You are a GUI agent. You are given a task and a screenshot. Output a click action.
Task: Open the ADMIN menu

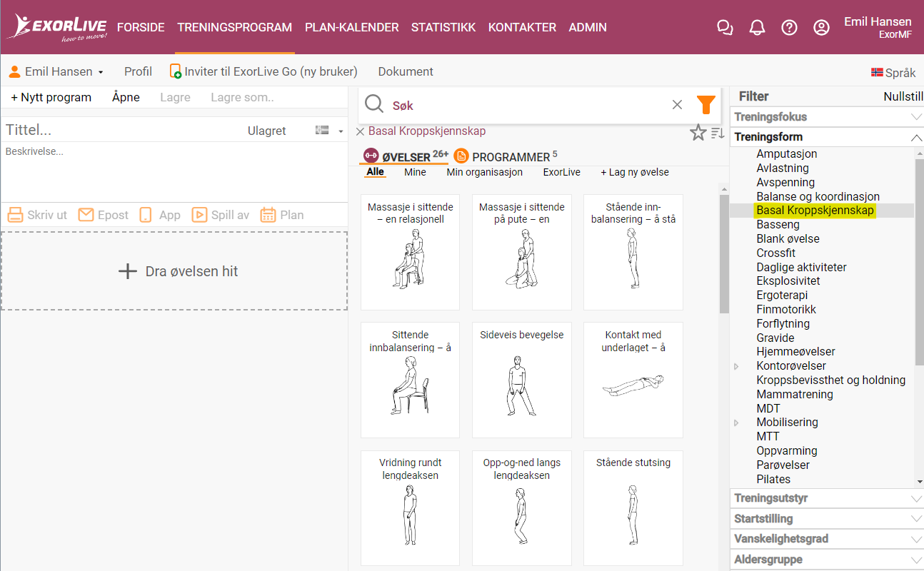588,27
